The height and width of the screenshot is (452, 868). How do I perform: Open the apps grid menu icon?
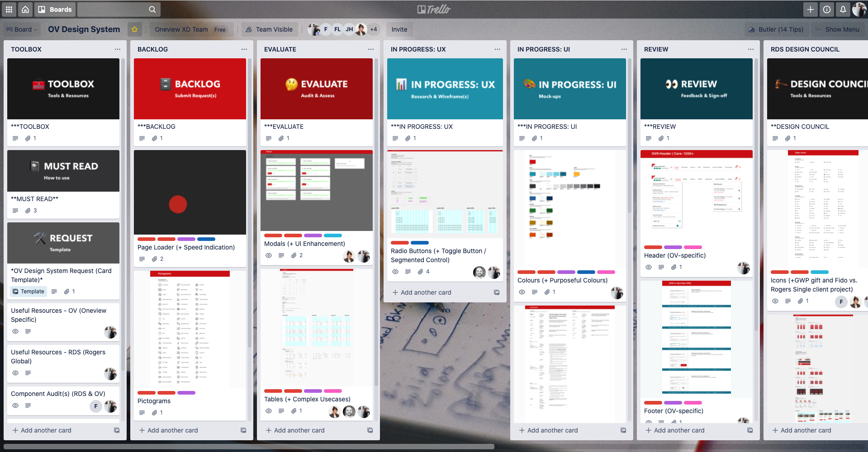[9, 9]
